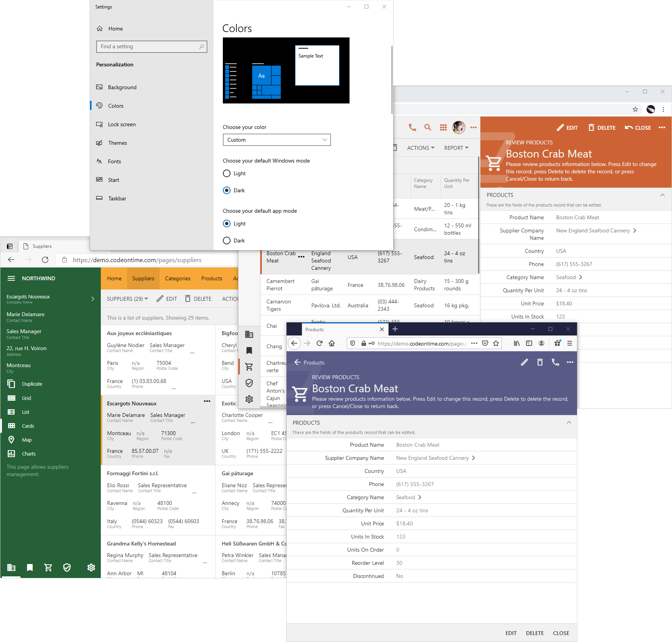The image size is (672, 642).
Task: Click the shield check icon in green sidebar bottom bar
Action: [x=67, y=567]
